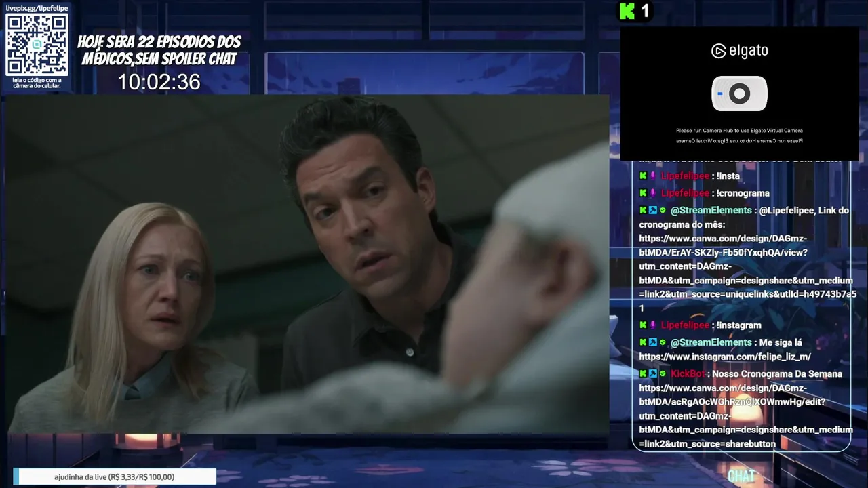Click the viewer count '1' next to Kick logo
868x488 pixels.
(x=645, y=11)
